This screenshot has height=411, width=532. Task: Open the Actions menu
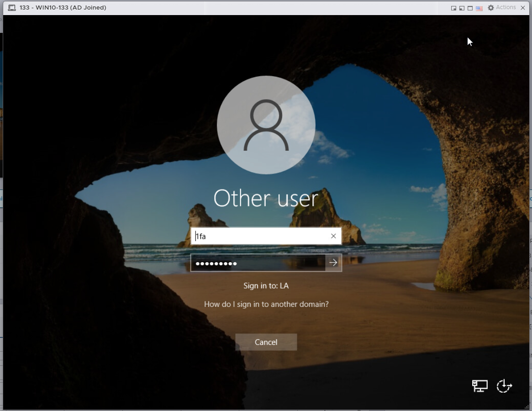coord(506,7)
